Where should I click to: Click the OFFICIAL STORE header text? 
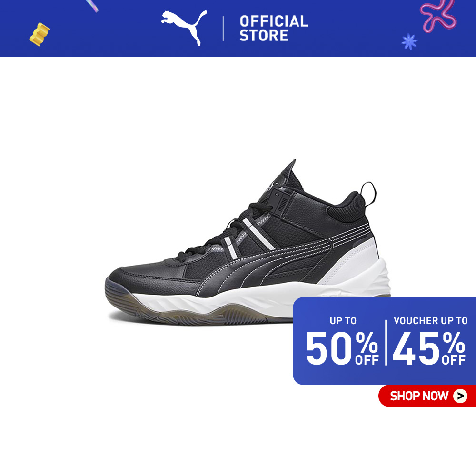tap(274, 28)
